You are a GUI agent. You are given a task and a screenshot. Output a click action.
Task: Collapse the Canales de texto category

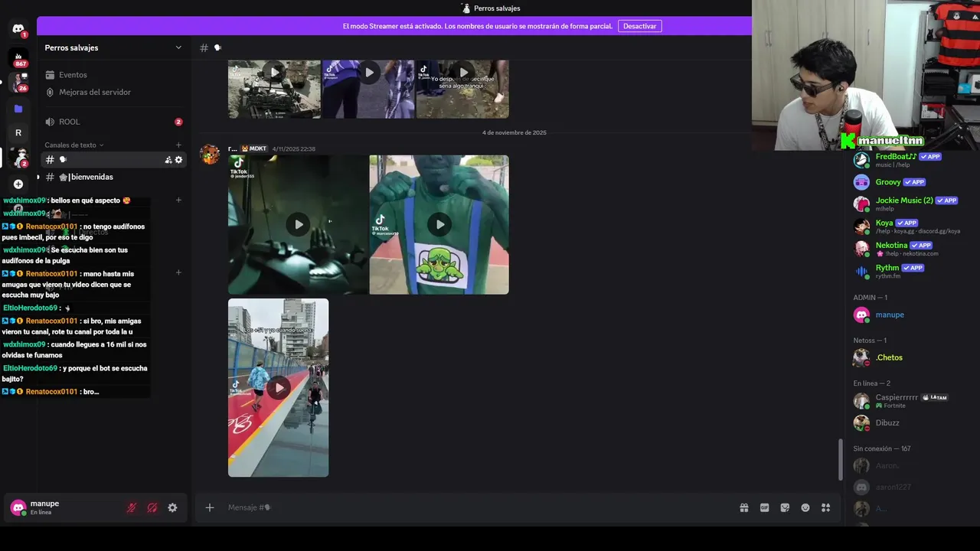[73, 145]
